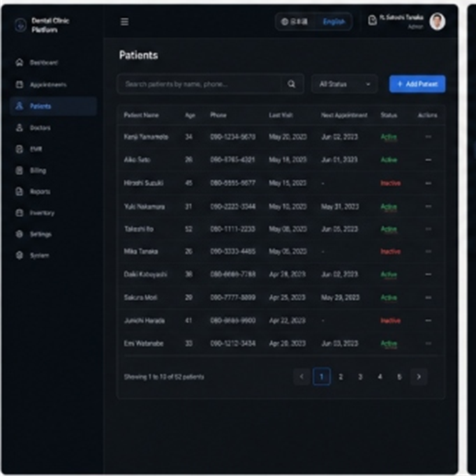Click patient name Daiki Kobayashi

(145, 274)
